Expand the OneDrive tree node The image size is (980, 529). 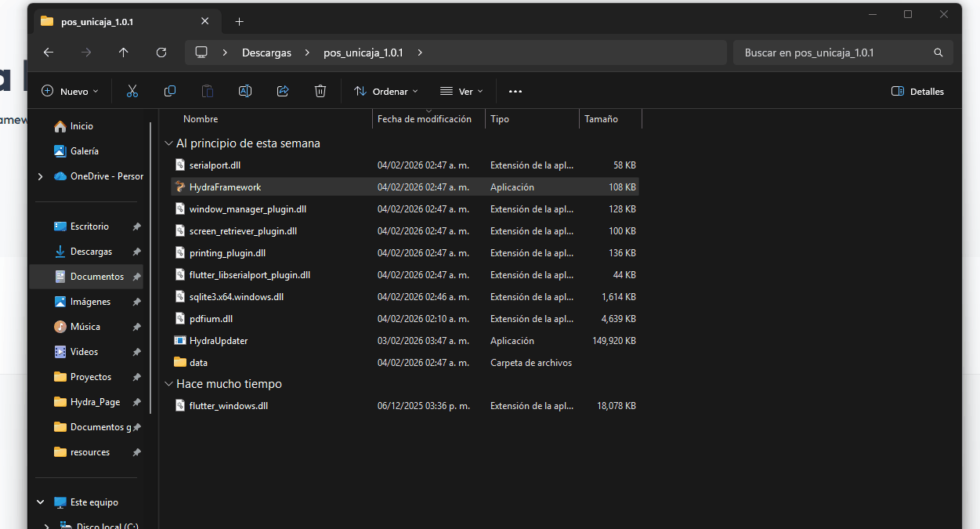41,176
